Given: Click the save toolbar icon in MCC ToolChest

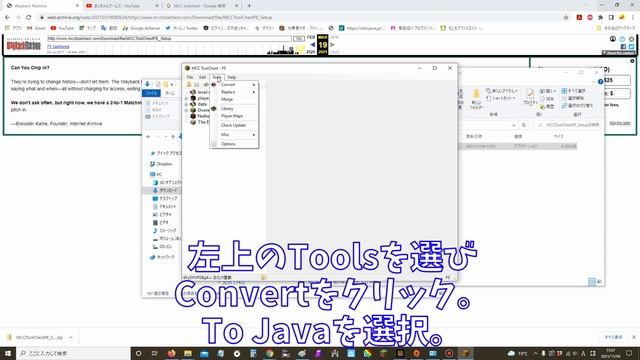Looking at the screenshot, I should tap(196, 84).
